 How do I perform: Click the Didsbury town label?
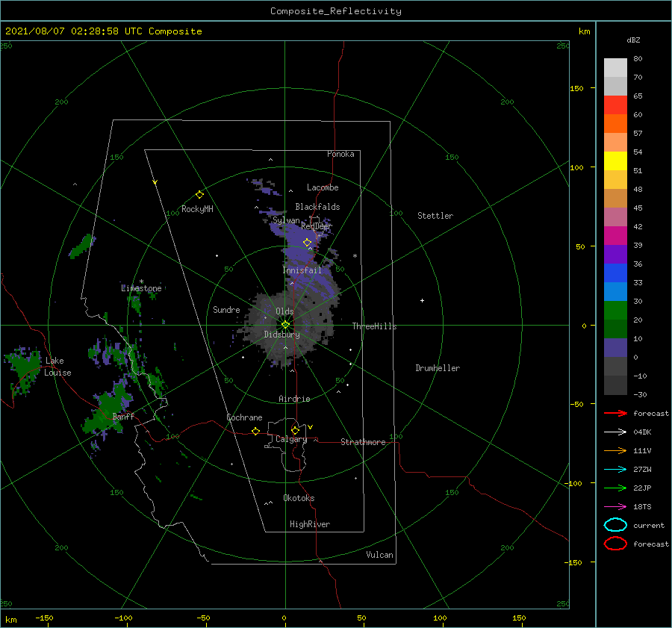pyautogui.click(x=282, y=335)
